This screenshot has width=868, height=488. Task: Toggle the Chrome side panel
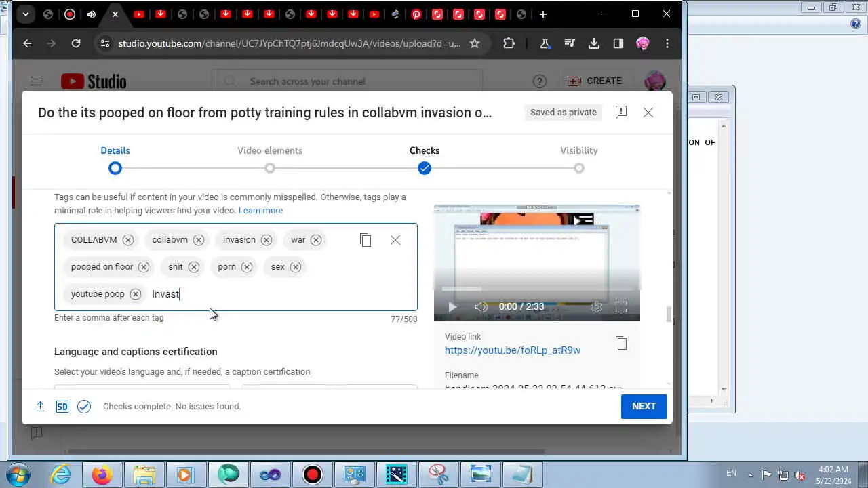tap(618, 43)
